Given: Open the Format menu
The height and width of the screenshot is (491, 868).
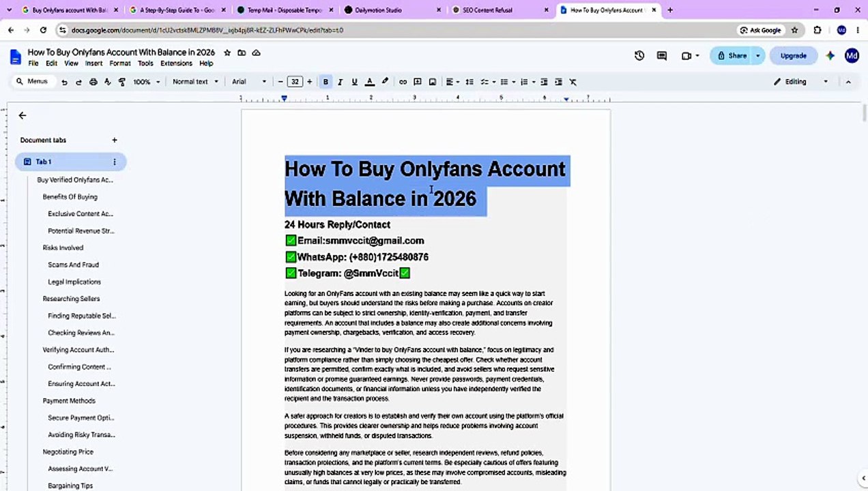Looking at the screenshot, I should [120, 63].
